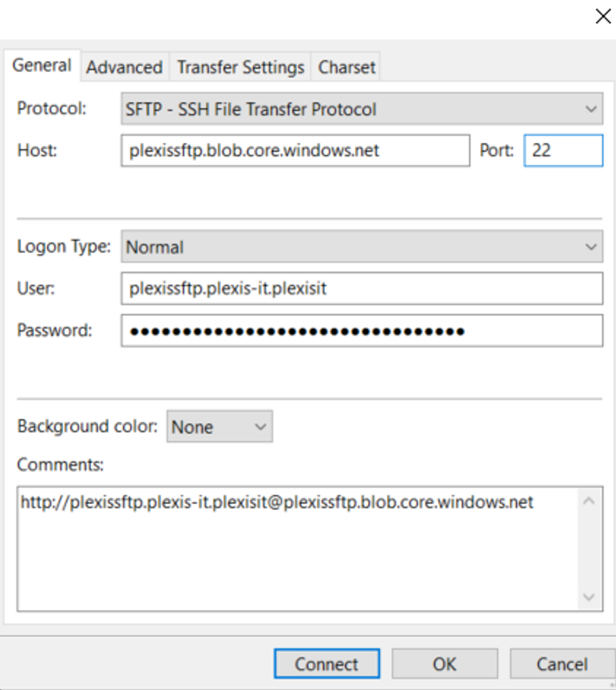The height and width of the screenshot is (690, 616).
Task: Open the Logon Type dropdown
Action: [362, 247]
